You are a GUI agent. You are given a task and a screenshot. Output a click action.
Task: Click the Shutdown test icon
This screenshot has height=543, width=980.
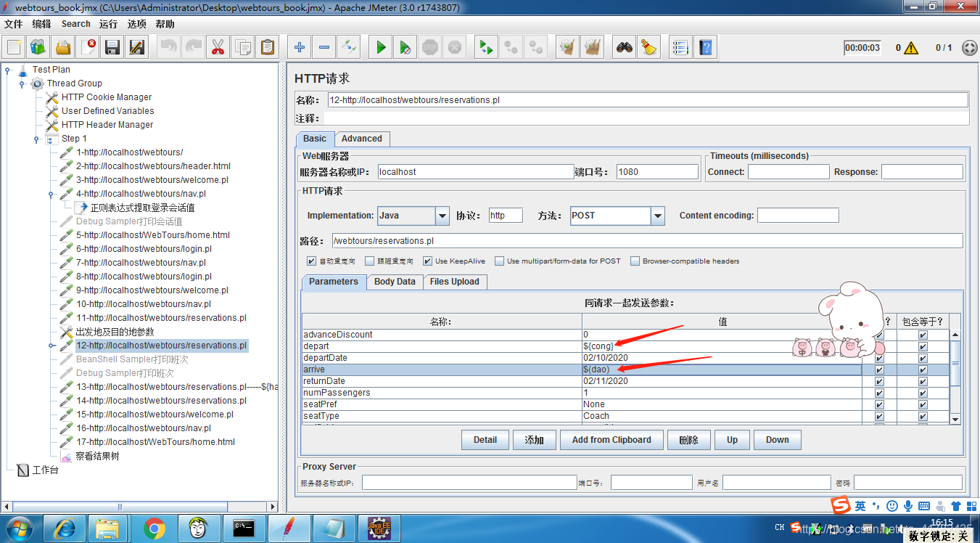click(x=455, y=48)
